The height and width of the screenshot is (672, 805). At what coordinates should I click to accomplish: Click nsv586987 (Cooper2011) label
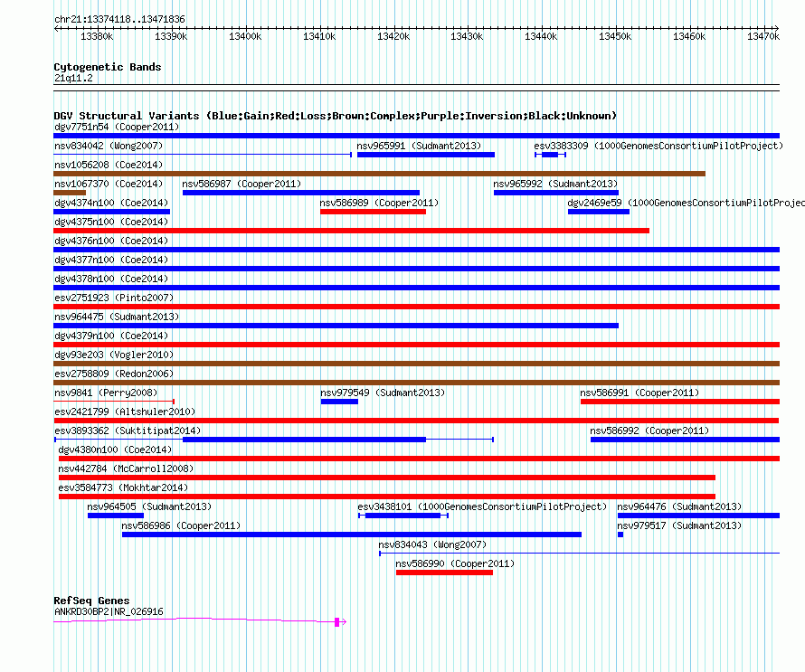click(x=241, y=184)
